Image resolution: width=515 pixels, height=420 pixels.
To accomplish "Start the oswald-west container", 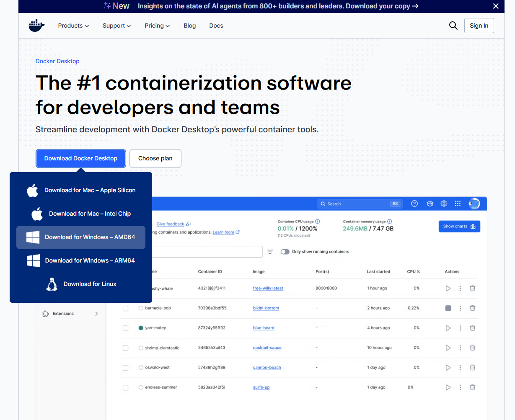I will coord(448,367).
